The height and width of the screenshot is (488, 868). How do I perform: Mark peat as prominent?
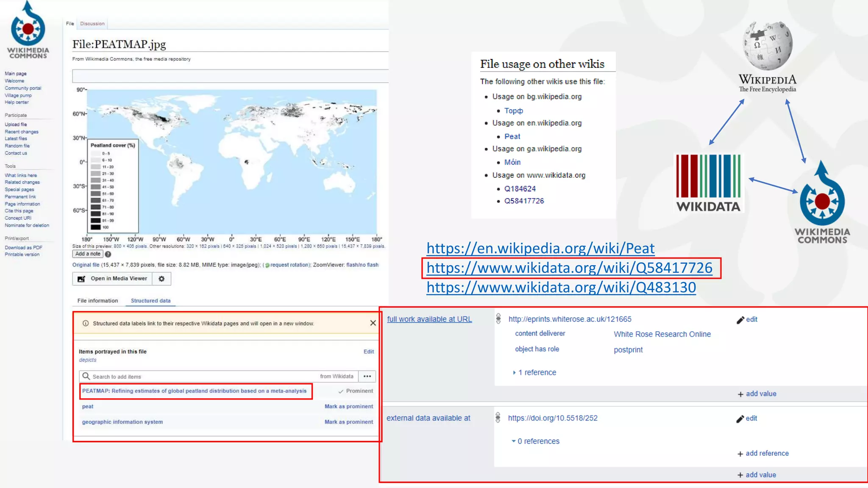pos(348,406)
